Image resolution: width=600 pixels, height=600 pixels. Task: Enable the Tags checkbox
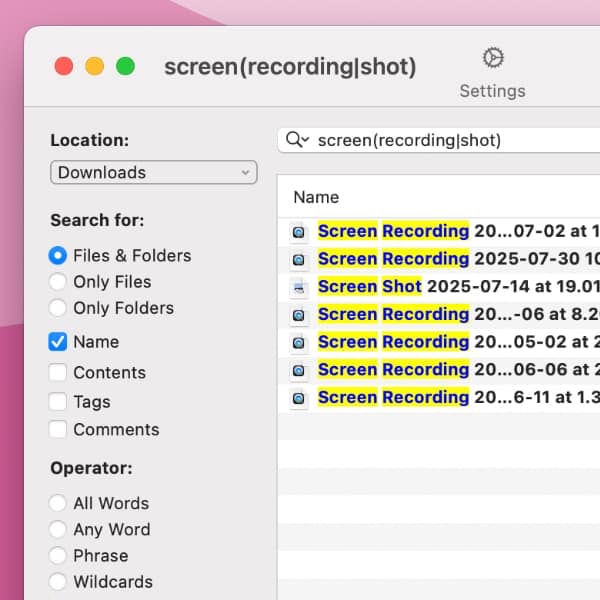click(58, 402)
